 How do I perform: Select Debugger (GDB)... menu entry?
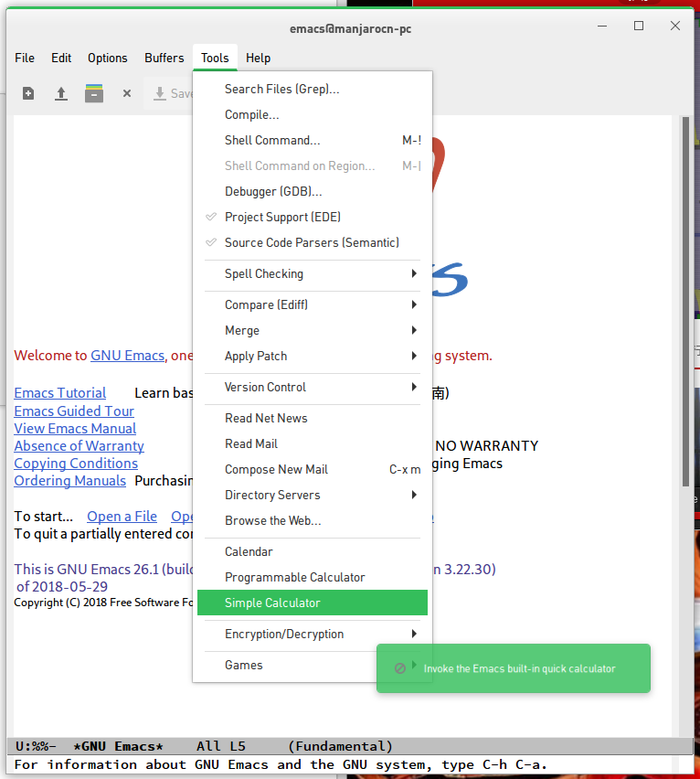pyautogui.click(x=313, y=192)
